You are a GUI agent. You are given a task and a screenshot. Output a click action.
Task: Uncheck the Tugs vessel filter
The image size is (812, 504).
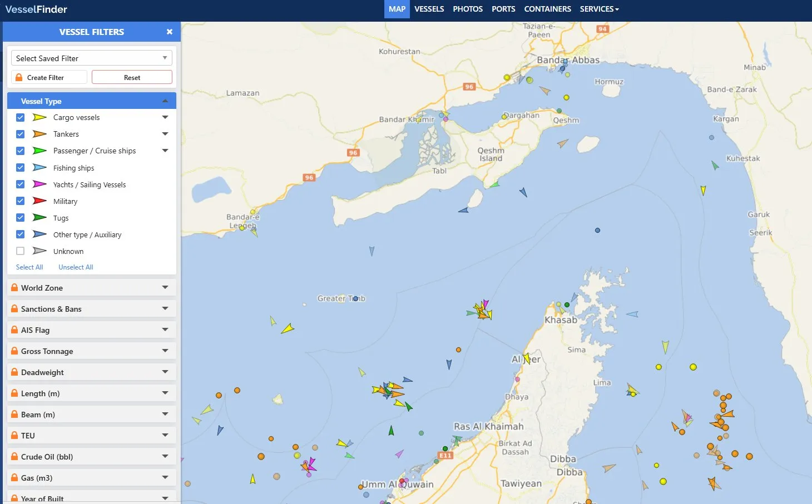20,217
